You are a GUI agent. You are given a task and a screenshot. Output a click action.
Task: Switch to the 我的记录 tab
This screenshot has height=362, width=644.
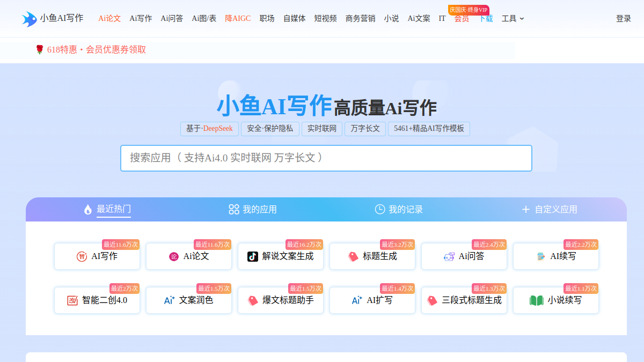pos(406,209)
